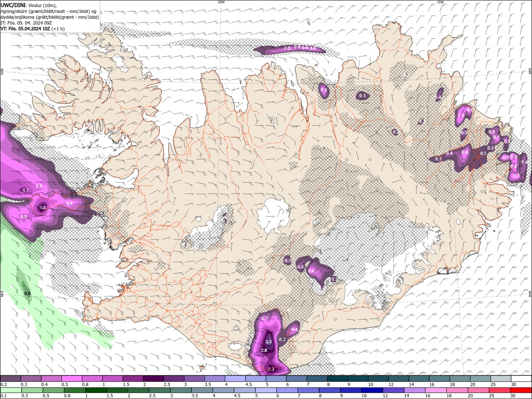Screen dimensions: 532x399
Task: Click the 2.3 snowfall value at the southern tip
Action: [271, 369]
